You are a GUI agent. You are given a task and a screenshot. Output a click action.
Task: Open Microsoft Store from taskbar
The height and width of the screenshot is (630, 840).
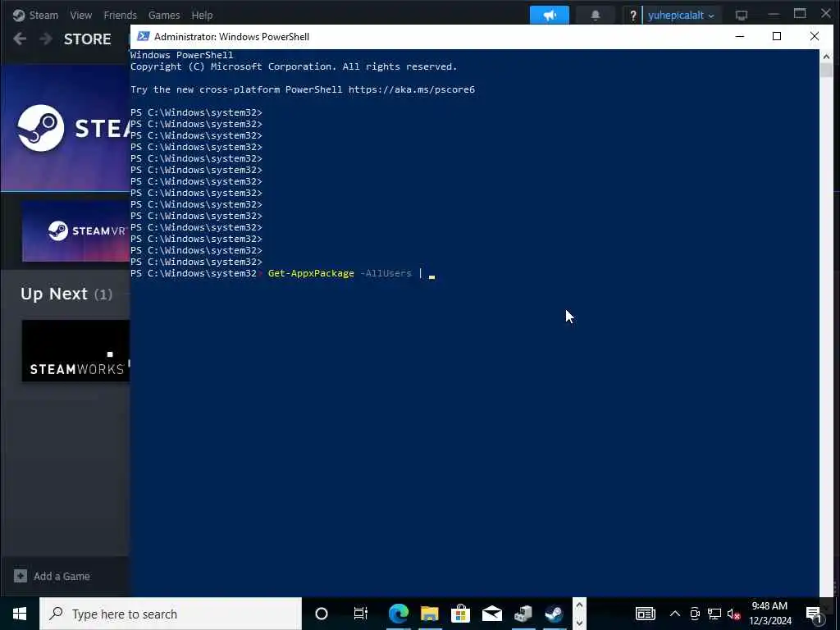pos(461,614)
